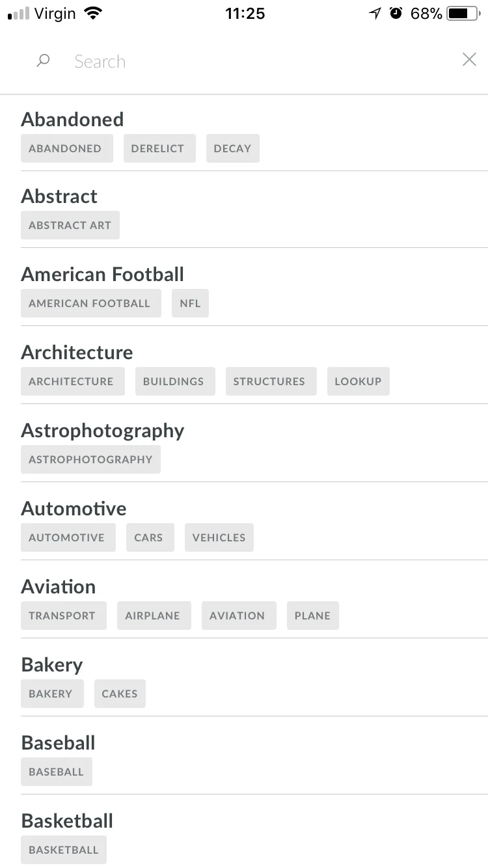Click the search magnifier icon
This screenshot has height=868, width=488.
tap(43, 61)
